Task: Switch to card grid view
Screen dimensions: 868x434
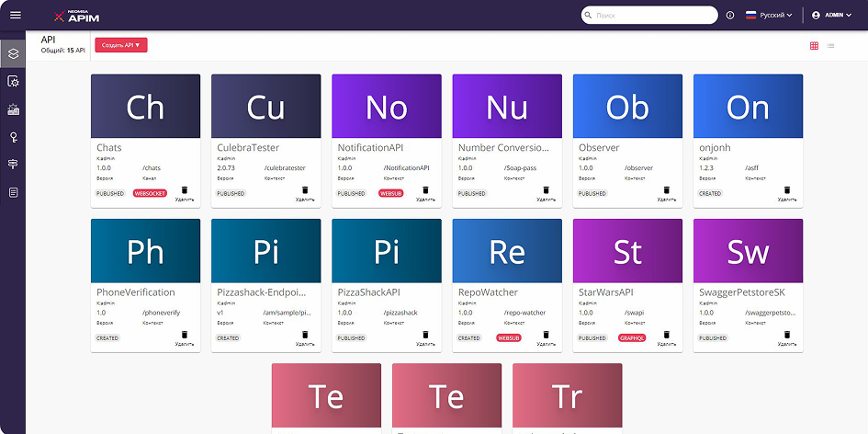Action: [x=814, y=45]
